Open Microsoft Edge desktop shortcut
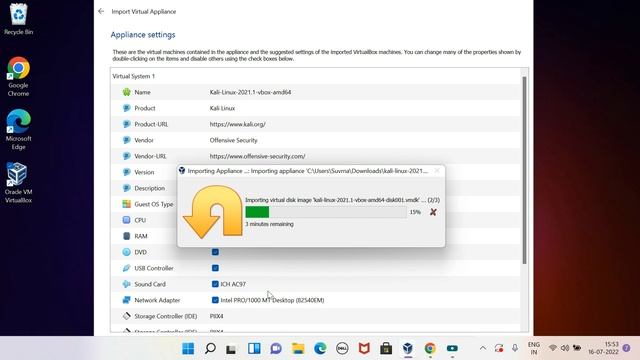Viewport: 640px width, 360px height. coord(18,129)
